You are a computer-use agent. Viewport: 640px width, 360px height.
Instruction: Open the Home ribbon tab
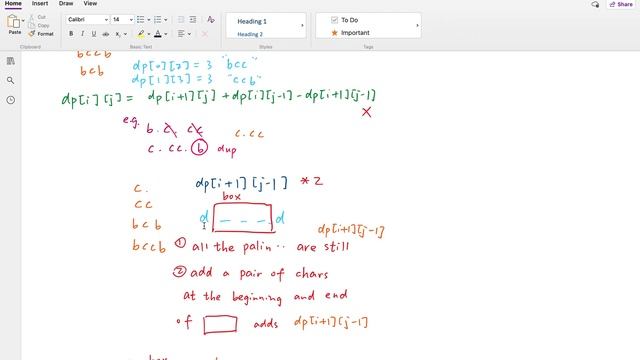[13, 3]
